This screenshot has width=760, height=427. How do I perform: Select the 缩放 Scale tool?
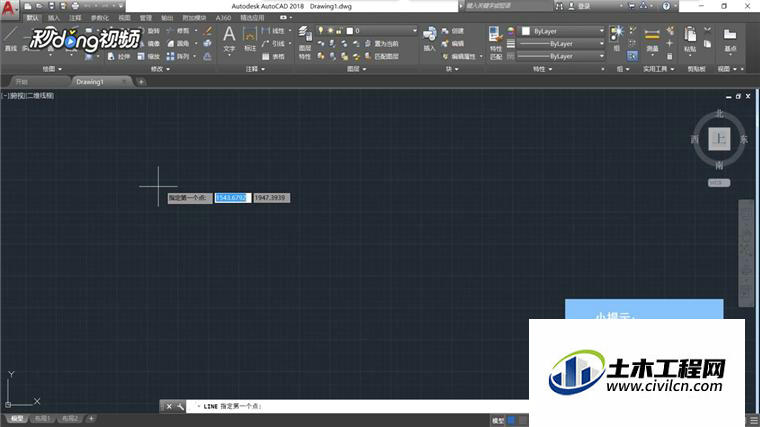click(x=149, y=56)
